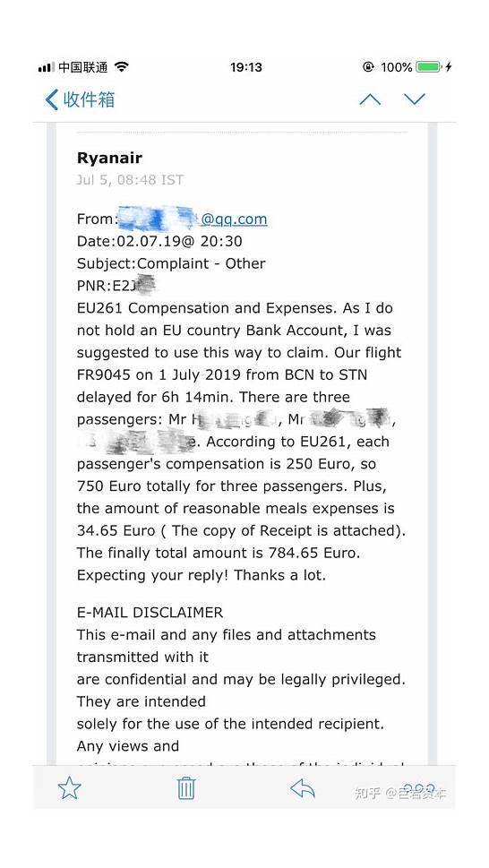
Task: Delete the email with the trash icon
Action: pyautogui.click(x=186, y=787)
